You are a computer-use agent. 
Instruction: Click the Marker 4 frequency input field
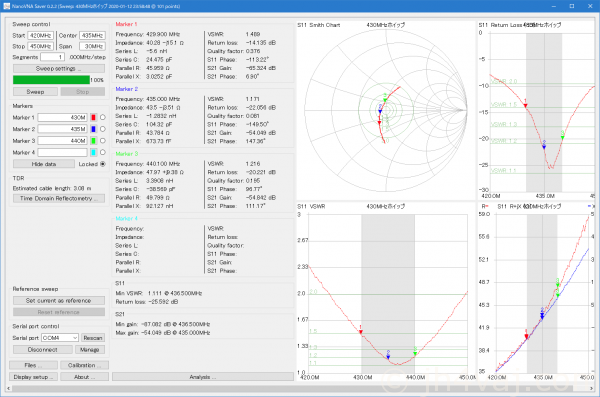(x=62, y=152)
